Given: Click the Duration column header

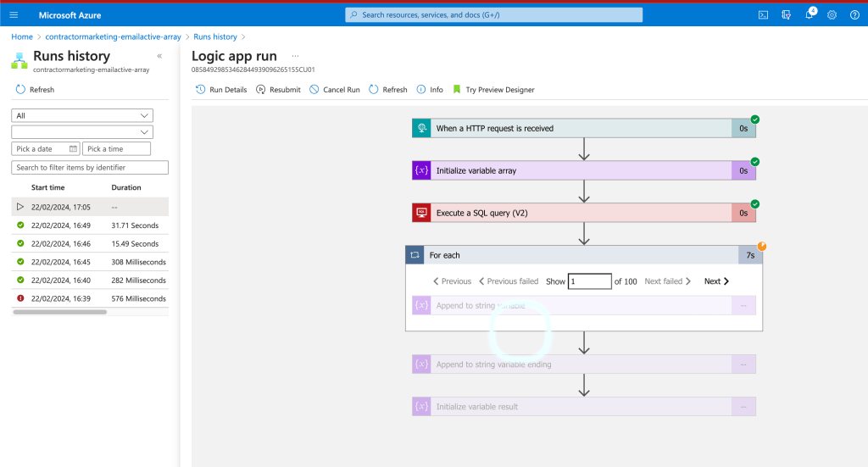Looking at the screenshot, I should pos(126,187).
